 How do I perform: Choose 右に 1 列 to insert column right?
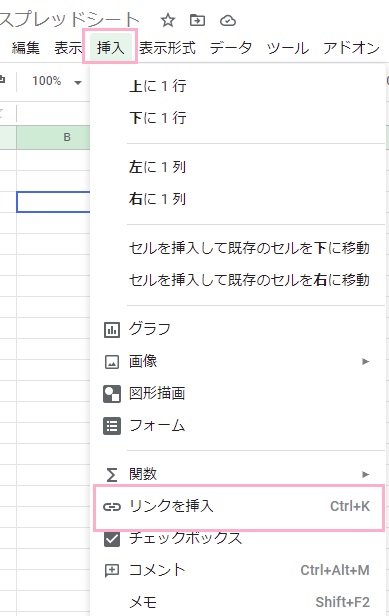click(237, 199)
